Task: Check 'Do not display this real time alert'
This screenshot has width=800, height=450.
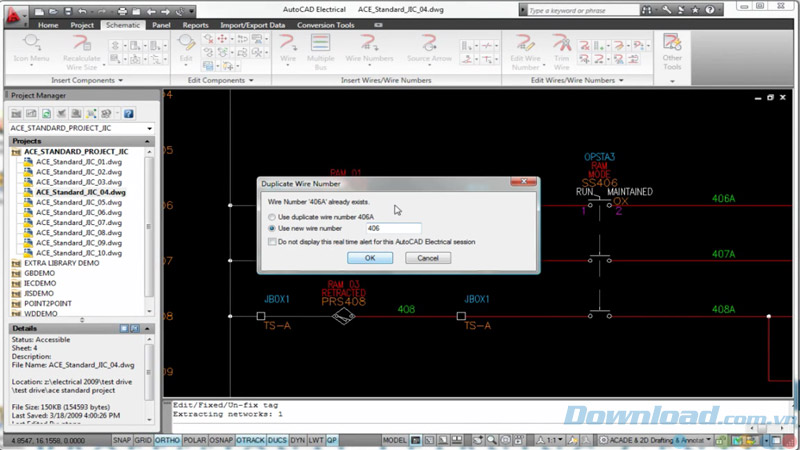Action: (x=272, y=242)
